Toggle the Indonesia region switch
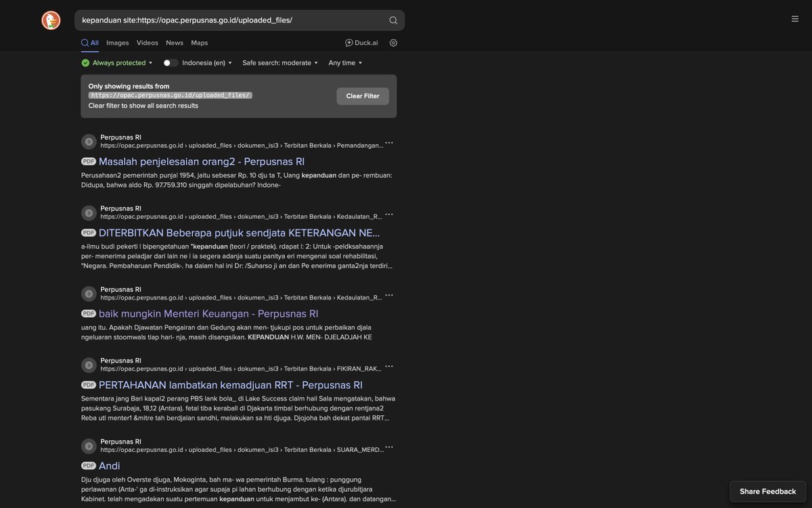Screen dimensions: 812x508 click(x=171, y=63)
